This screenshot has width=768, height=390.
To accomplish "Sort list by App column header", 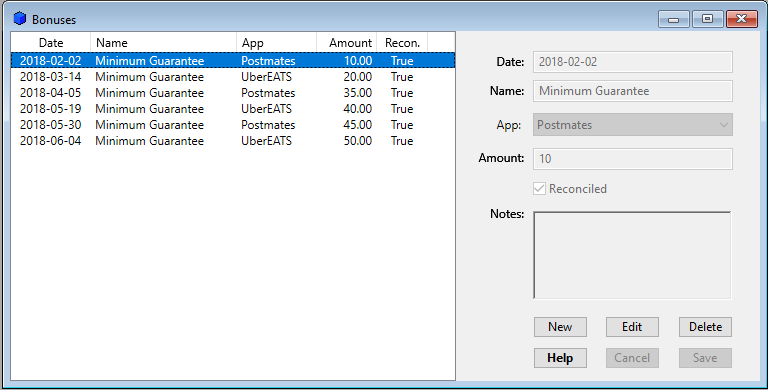I will tap(277, 43).
